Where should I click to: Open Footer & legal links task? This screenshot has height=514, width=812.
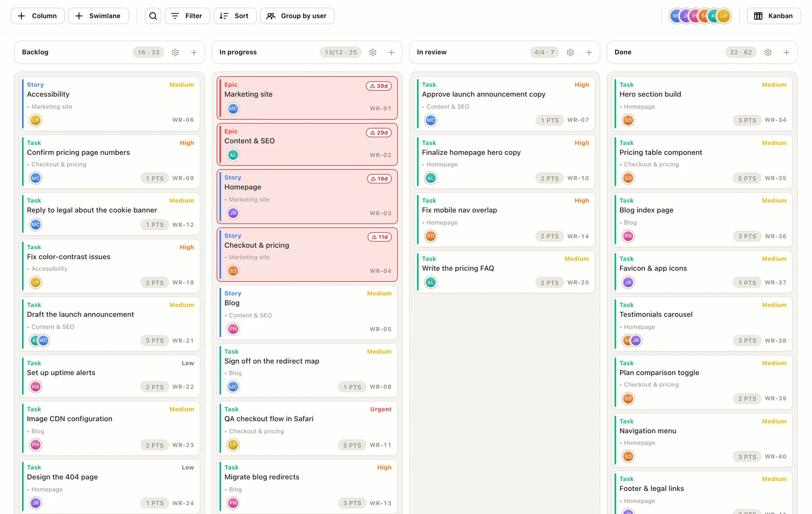pyautogui.click(x=702, y=493)
